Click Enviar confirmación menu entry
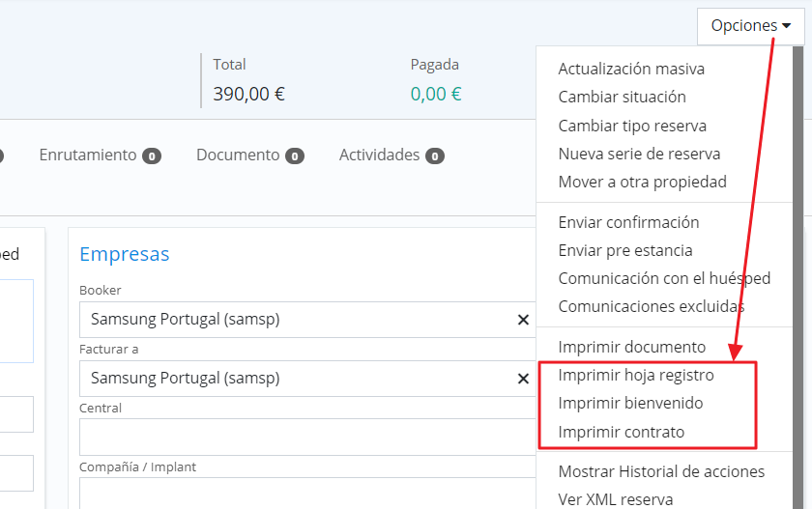This screenshot has height=509, width=812. pyautogui.click(x=628, y=222)
